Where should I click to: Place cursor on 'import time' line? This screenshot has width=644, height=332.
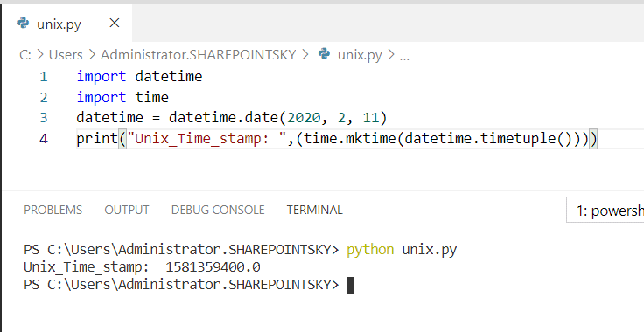[x=122, y=98]
